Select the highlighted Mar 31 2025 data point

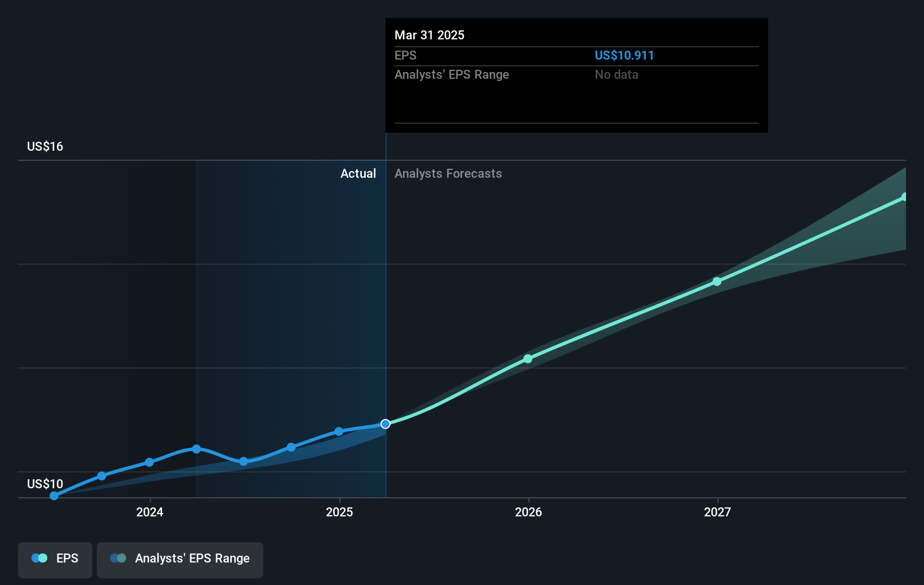385,424
